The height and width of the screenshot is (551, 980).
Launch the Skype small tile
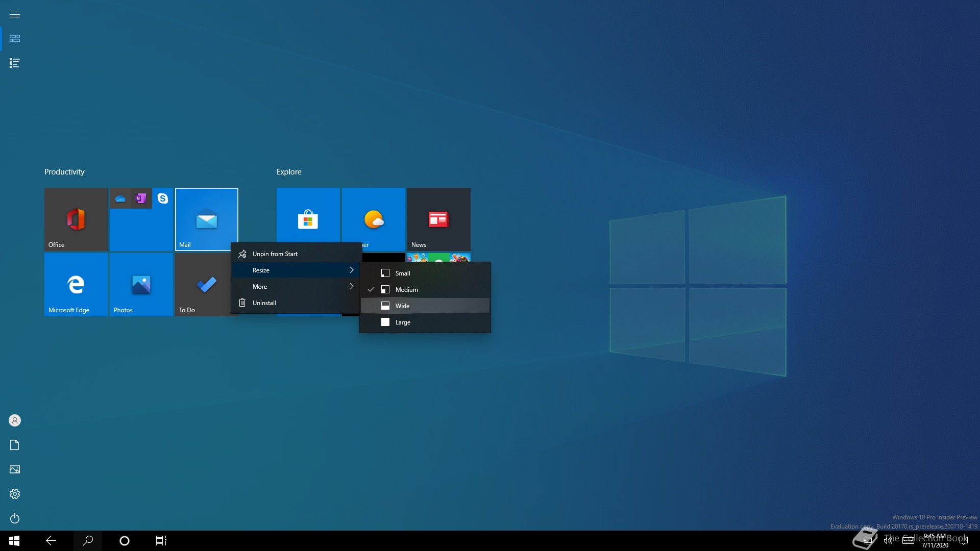[163, 198]
